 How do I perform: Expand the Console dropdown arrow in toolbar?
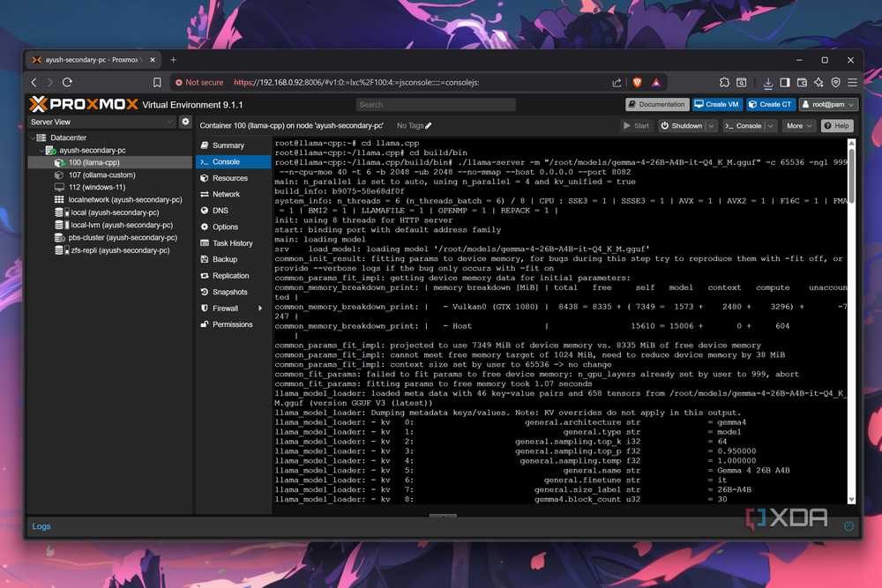point(771,126)
